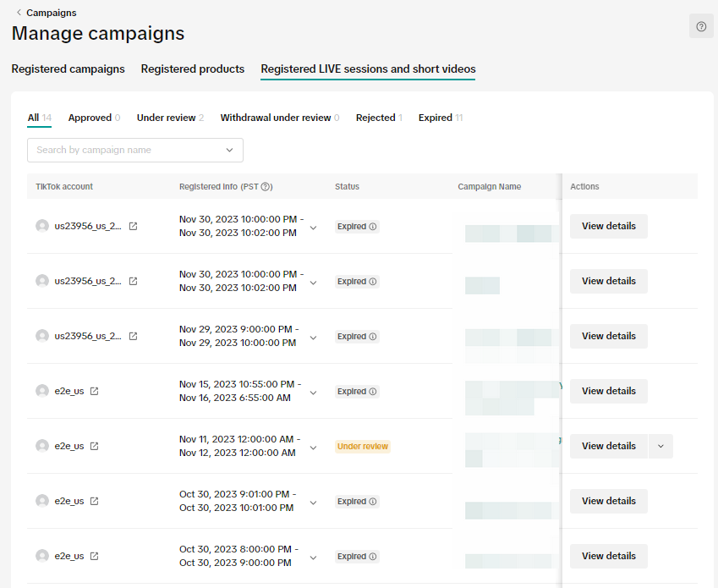Click the back arrow beside Campaigns
718x588 pixels.
tap(19, 13)
